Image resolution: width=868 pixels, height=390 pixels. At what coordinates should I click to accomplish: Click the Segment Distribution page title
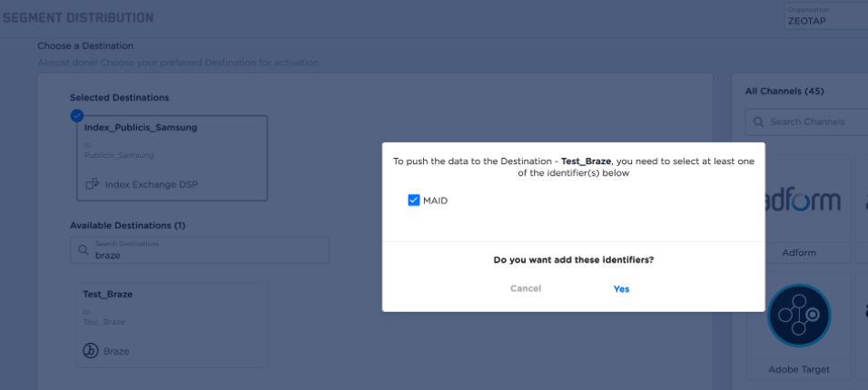tap(77, 18)
